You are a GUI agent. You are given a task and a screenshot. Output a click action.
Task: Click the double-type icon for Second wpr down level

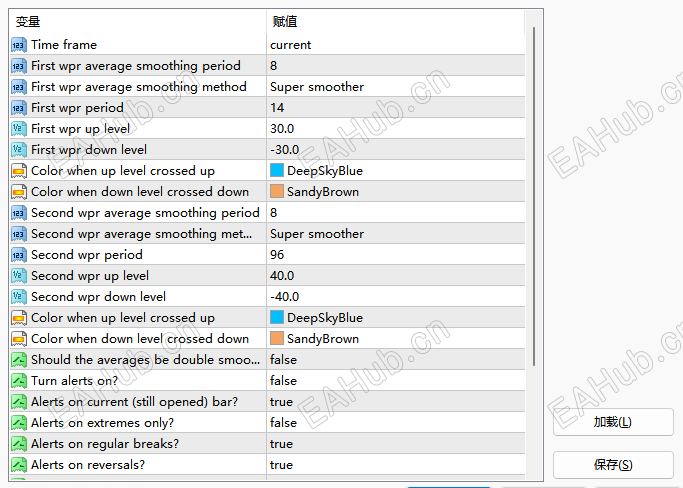pos(19,297)
